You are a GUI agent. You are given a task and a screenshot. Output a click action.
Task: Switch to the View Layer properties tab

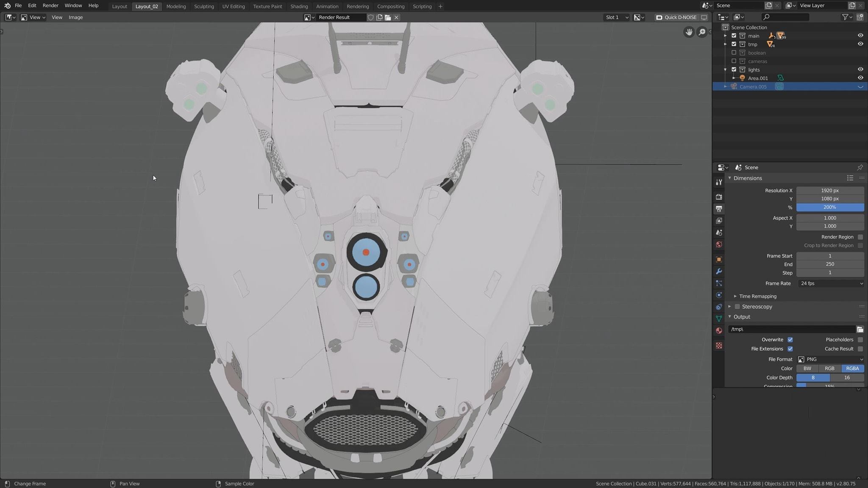tap(719, 221)
